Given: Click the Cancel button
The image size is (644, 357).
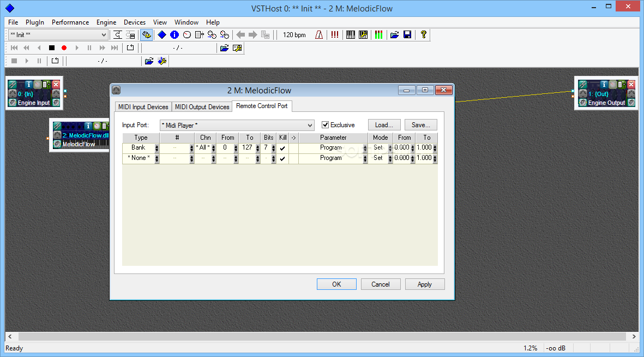Looking at the screenshot, I should pyautogui.click(x=380, y=284).
